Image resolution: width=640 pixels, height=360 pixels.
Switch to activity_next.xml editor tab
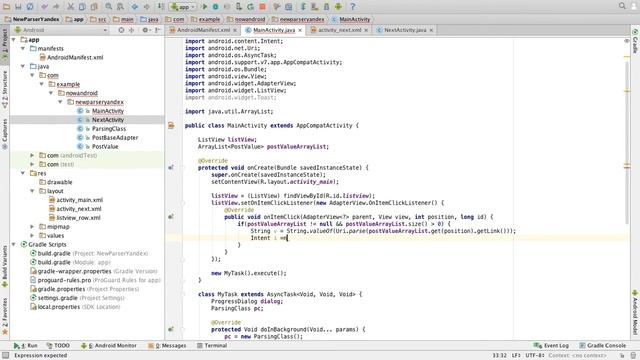coord(339,30)
